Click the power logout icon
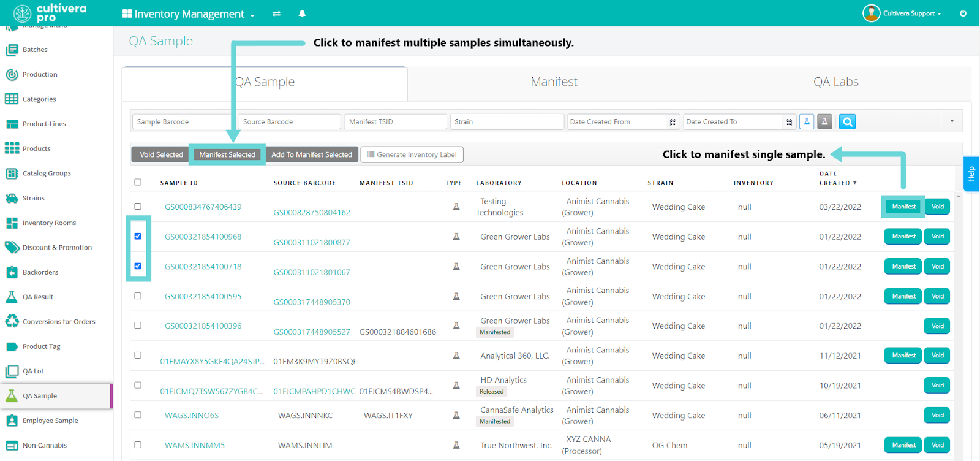The image size is (980, 461). pos(963,13)
